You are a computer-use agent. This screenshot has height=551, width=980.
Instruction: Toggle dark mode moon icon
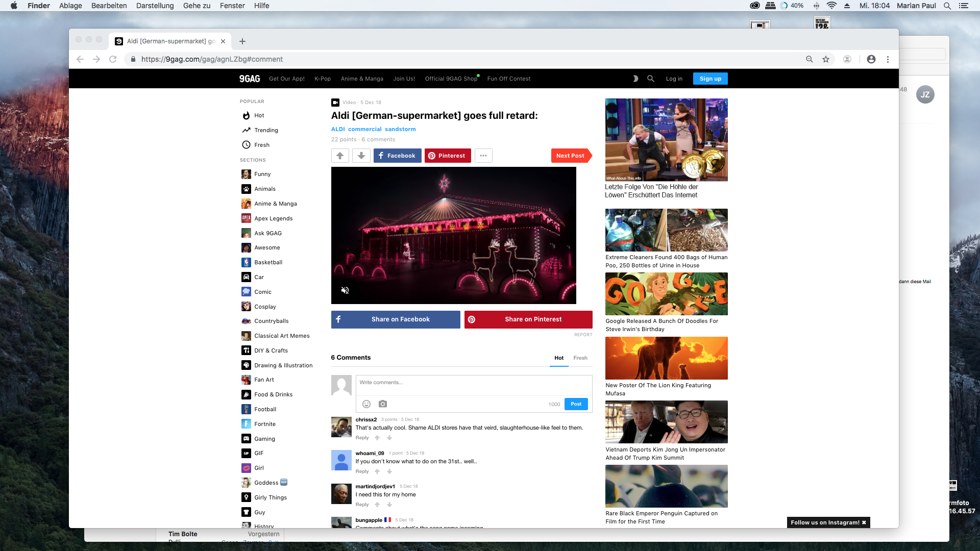(635, 79)
